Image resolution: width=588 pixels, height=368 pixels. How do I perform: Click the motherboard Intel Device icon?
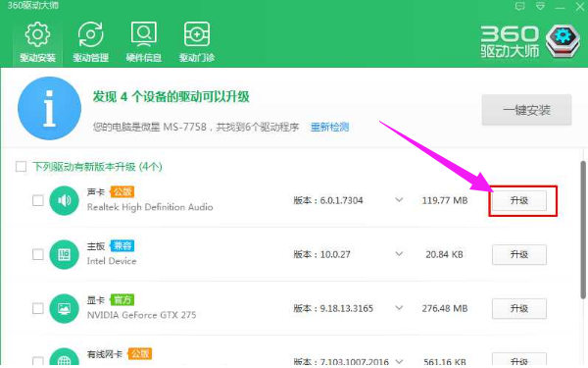[x=64, y=254]
